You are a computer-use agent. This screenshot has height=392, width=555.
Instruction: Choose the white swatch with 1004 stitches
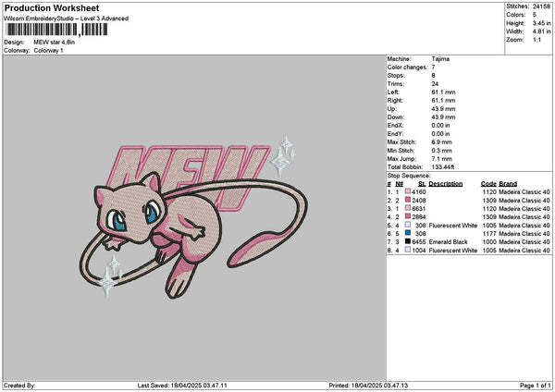click(407, 250)
